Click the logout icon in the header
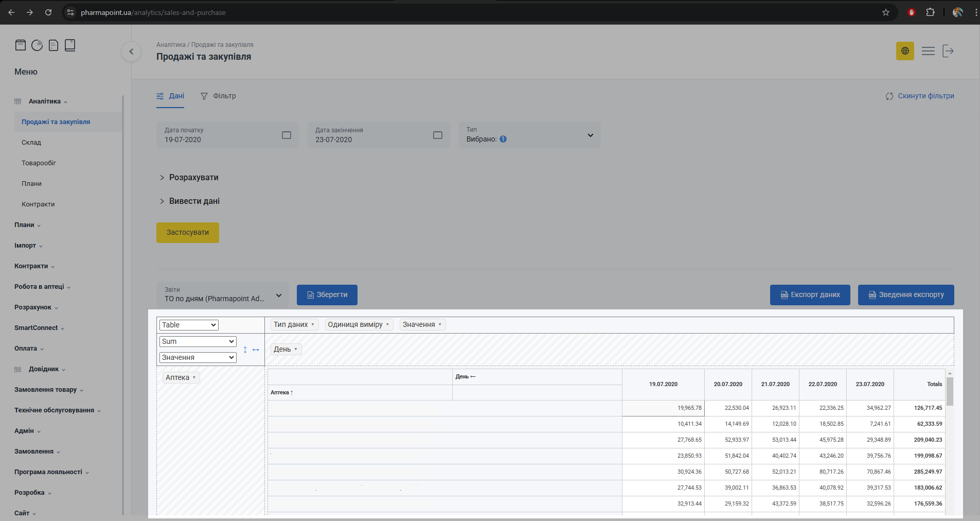 tap(948, 51)
